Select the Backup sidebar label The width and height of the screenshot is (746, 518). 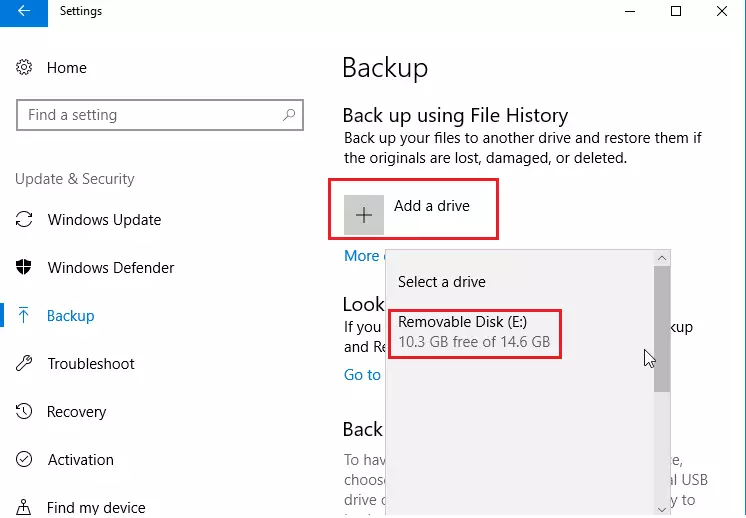click(x=70, y=316)
